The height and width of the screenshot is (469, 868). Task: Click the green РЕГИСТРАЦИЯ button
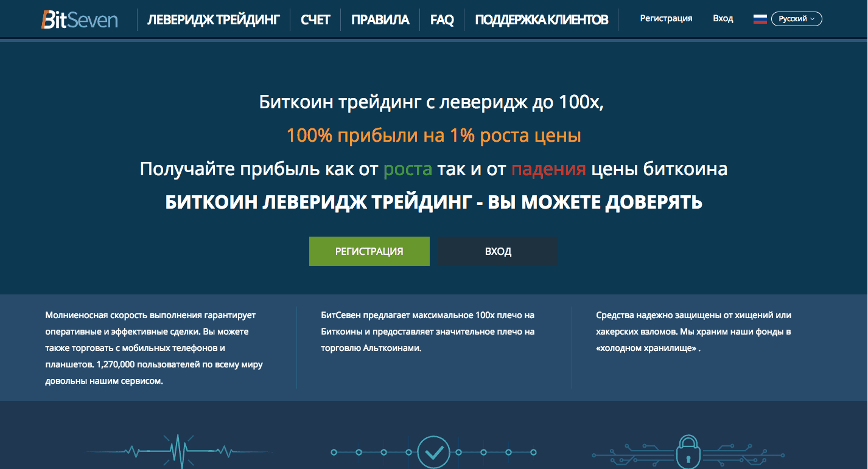pyautogui.click(x=369, y=251)
